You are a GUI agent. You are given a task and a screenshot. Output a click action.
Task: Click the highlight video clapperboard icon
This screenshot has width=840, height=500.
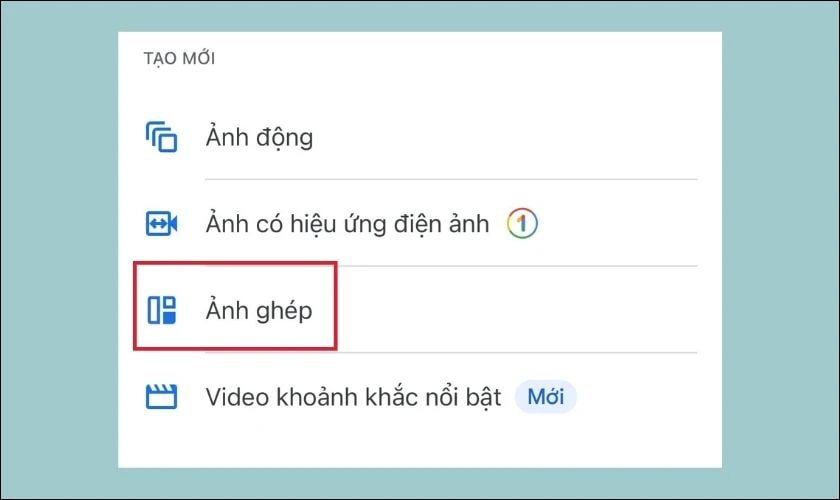tap(161, 397)
